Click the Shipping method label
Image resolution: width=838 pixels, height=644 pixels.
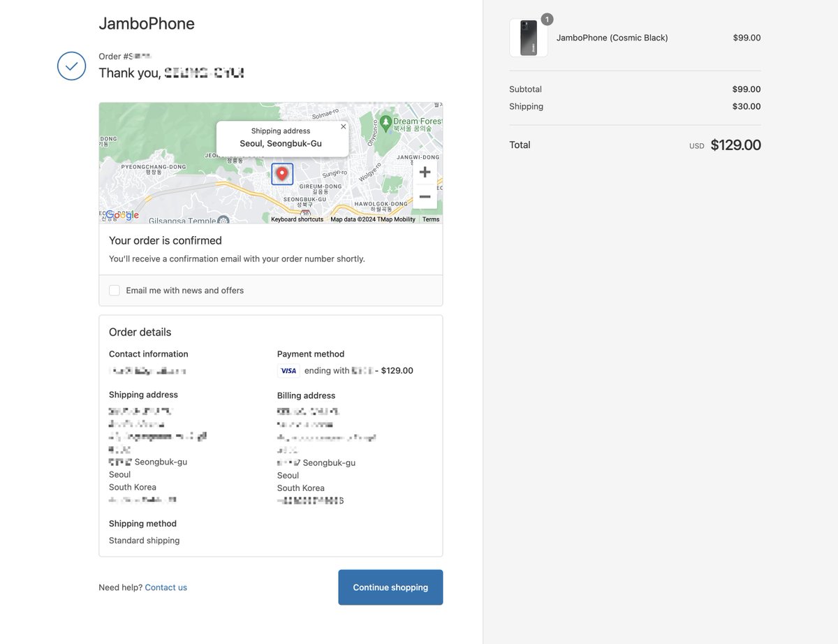(143, 524)
